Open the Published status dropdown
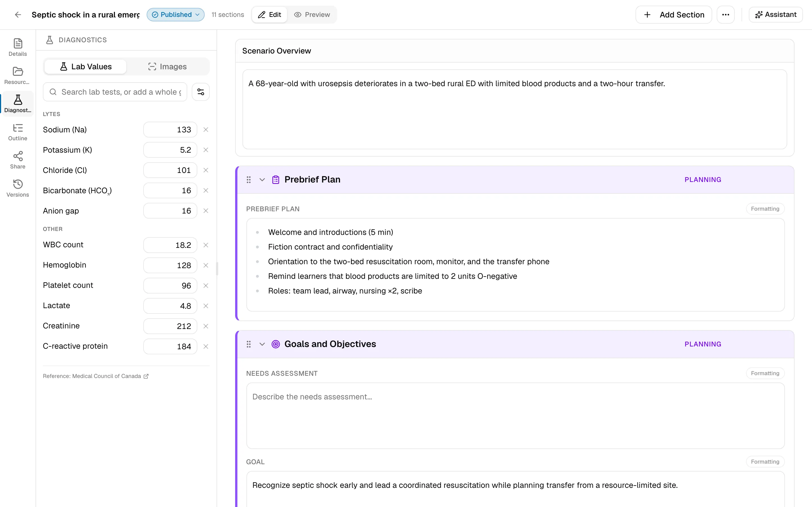The height and width of the screenshot is (507, 812). (x=175, y=14)
